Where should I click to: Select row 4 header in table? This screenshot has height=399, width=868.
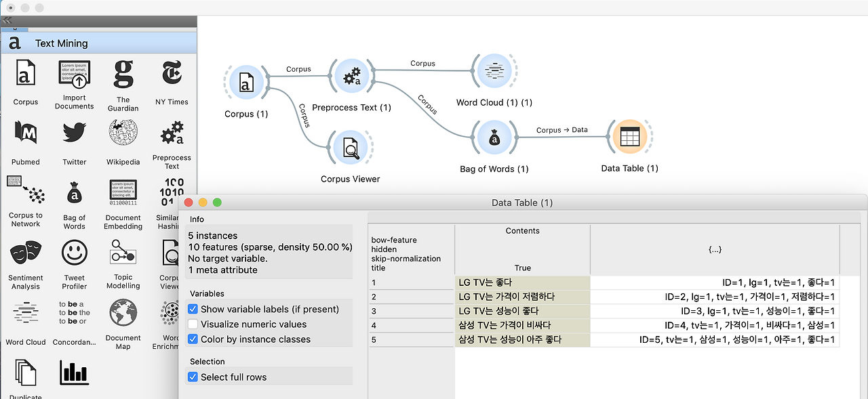click(411, 325)
